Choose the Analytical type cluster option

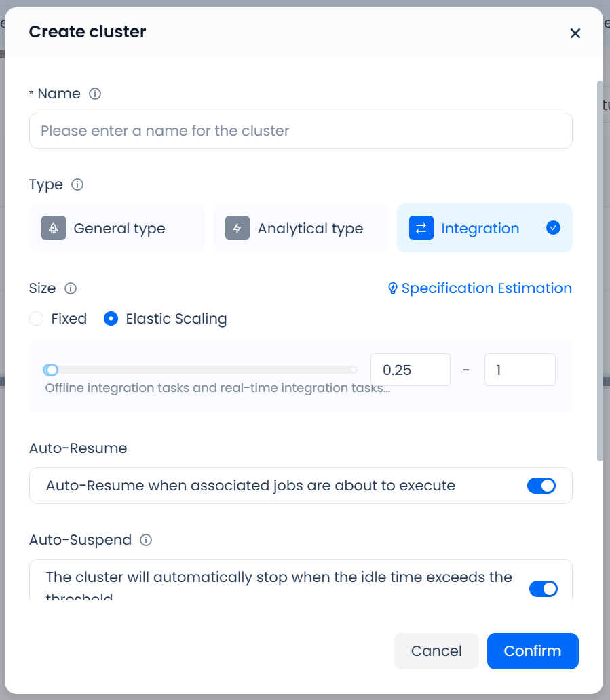301,229
